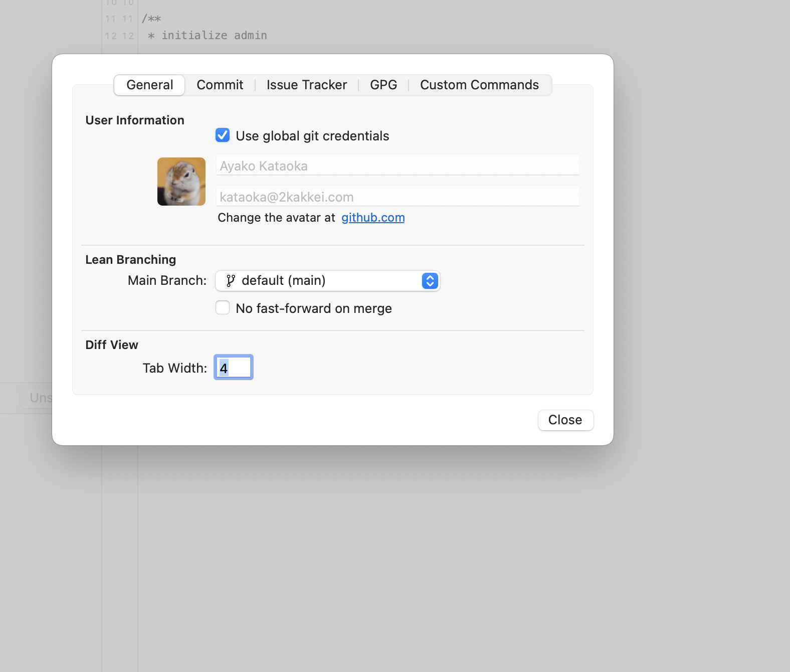The image size is (790, 672).
Task: Click the Tab Width input field
Action: tap(234, 368)
